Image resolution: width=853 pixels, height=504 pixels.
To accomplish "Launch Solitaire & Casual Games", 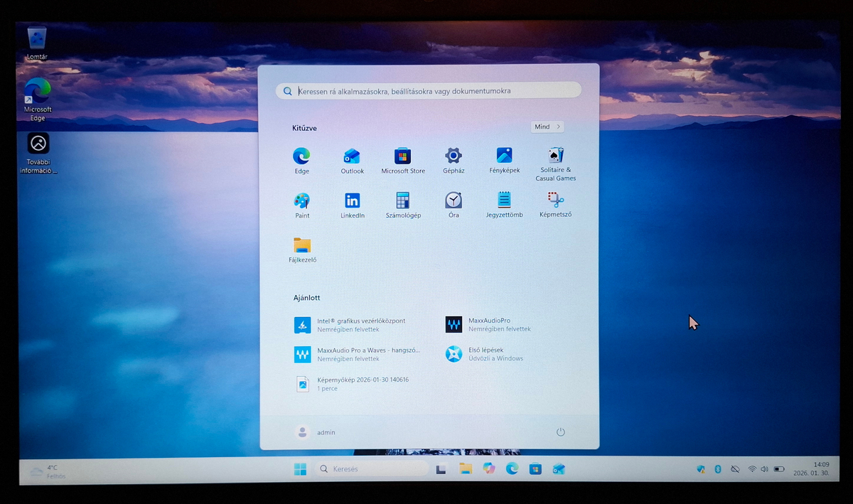I will 555,164.
